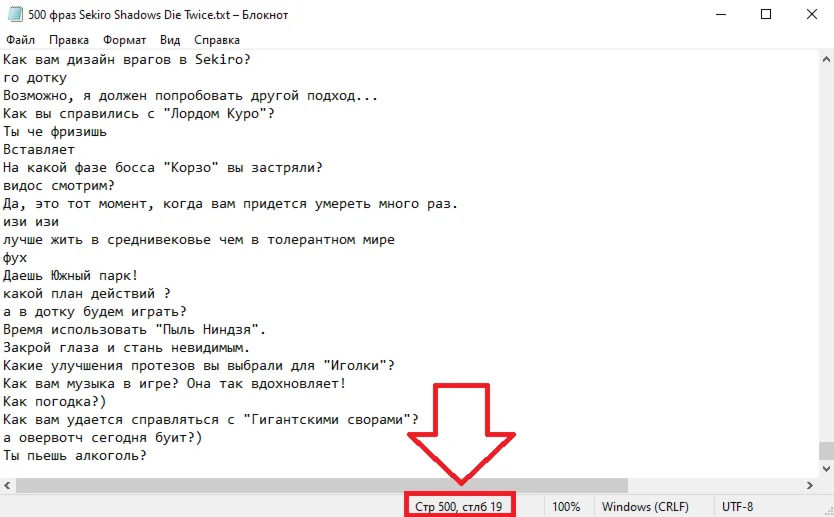Click line 'Закрой глаза и стань невидимым.'
This screenshot has width=834, height=517.
127,348
